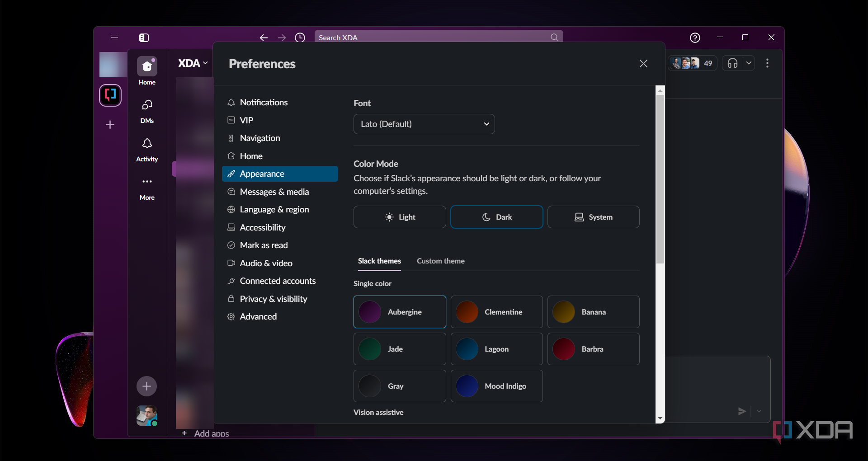Select the XDA workspace icon

click(x=110, y=95)
